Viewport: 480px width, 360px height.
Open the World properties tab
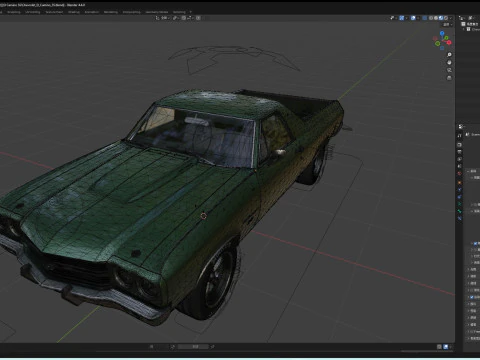pos(459,173)
